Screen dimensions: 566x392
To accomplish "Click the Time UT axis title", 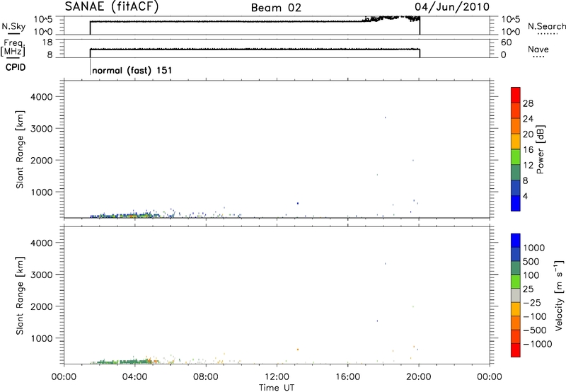I will [277, 387].
